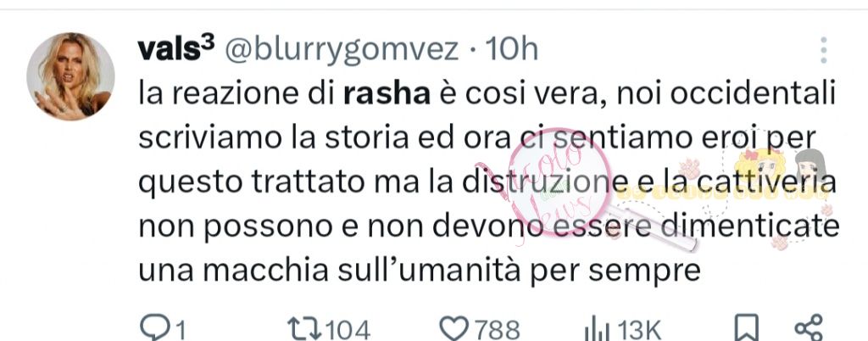The width and height of the screenshot is (868, 341).
Task: Open the tweet text starting 'la reazione'
Action: pyautogui.click(x=487, y=182)
